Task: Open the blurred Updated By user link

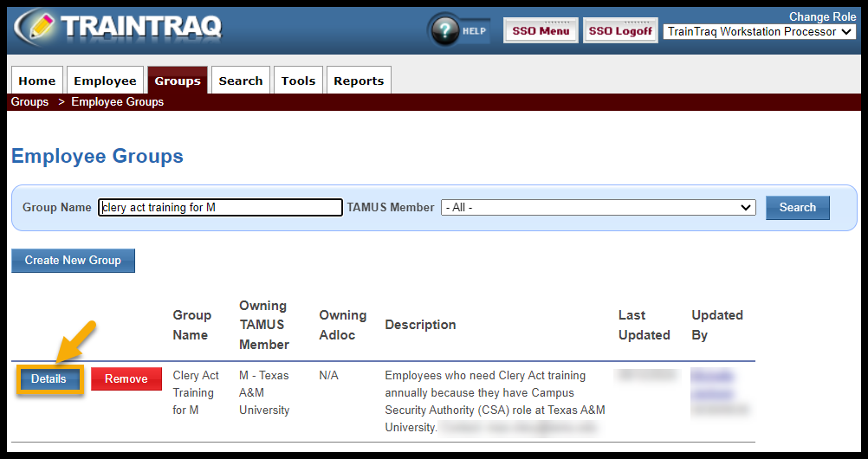Action: pos(713,376)
